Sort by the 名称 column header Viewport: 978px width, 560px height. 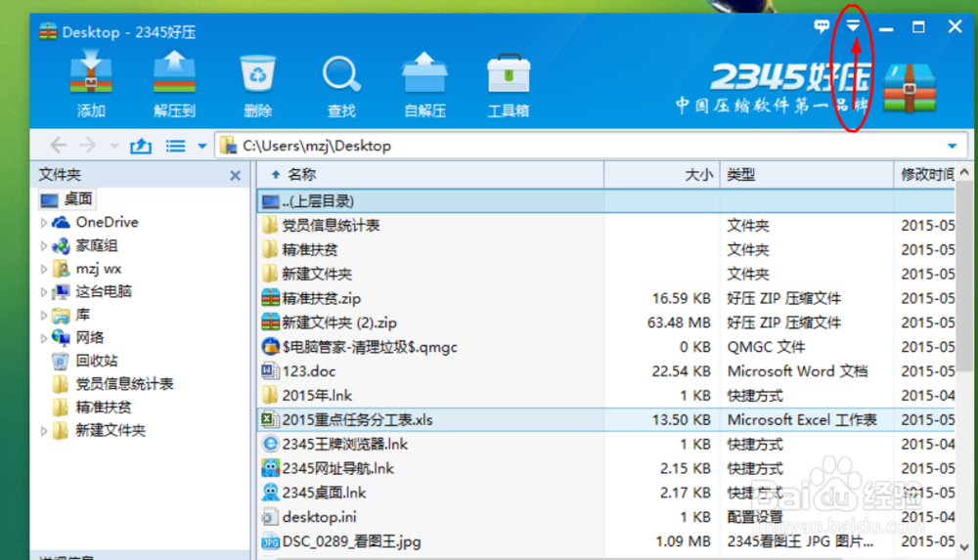tap(430, 175)
